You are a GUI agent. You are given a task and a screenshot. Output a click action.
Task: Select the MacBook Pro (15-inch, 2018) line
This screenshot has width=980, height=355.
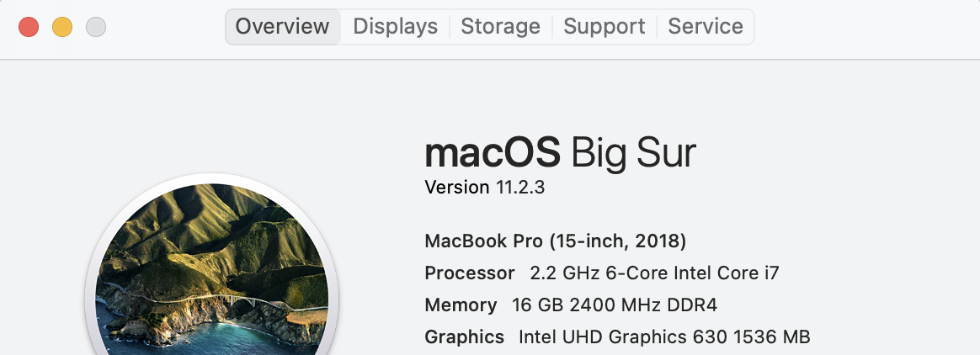[x=555, y=241]
